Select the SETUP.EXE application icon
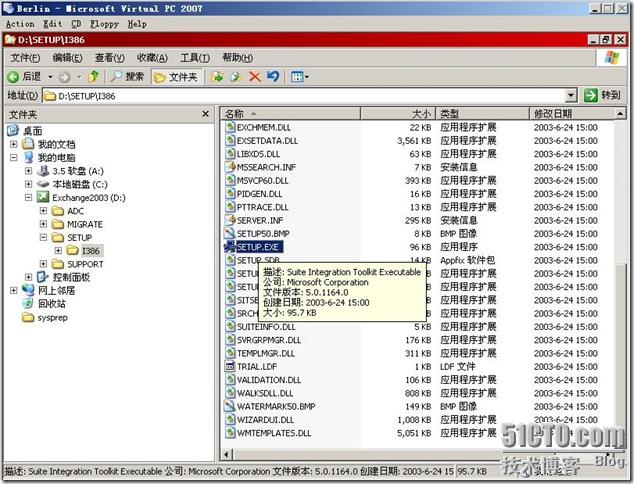The width and height of the screenshot is (634, 484). click(x=230, y=247)
